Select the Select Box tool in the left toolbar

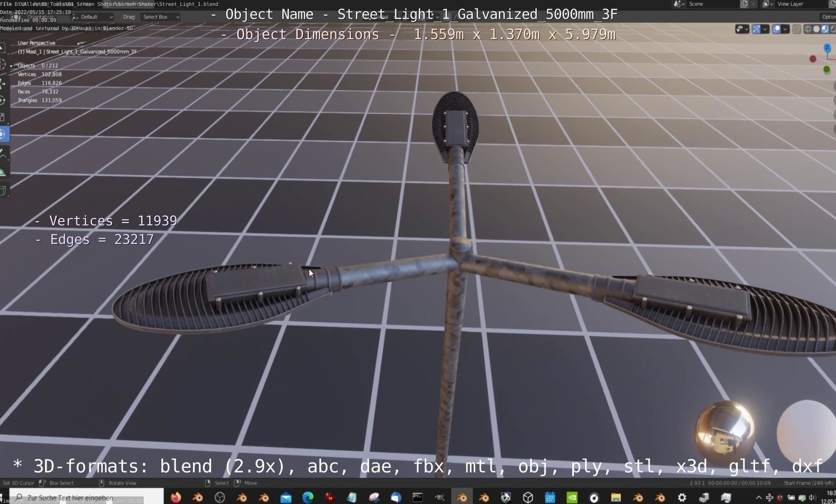tap(3, 48)
